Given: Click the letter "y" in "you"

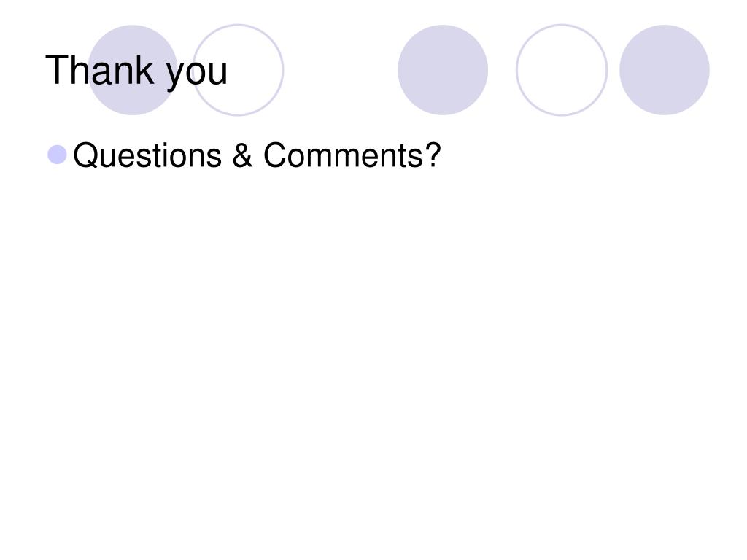Looking at the screenshot, I should (175, 76).
